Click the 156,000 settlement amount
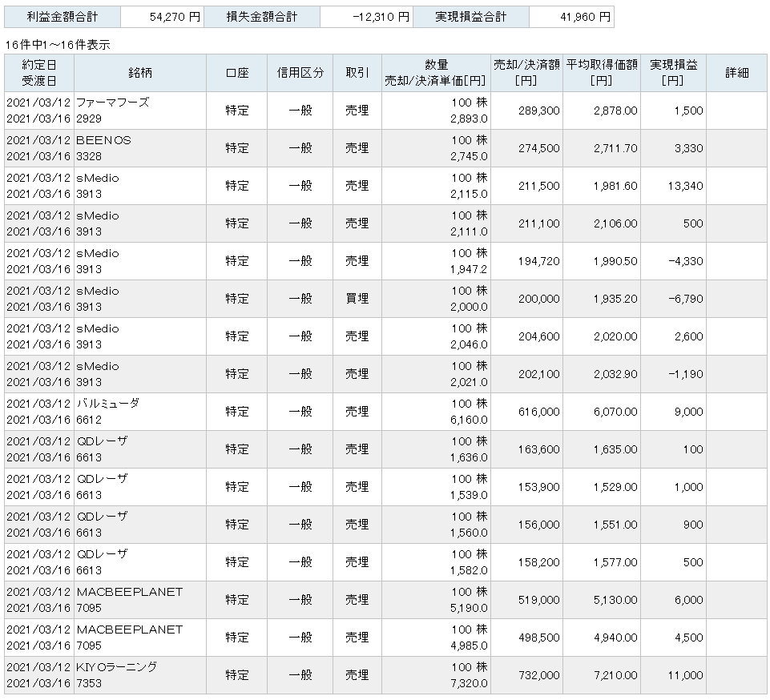The image size is (770, 700). click(538, 525)
